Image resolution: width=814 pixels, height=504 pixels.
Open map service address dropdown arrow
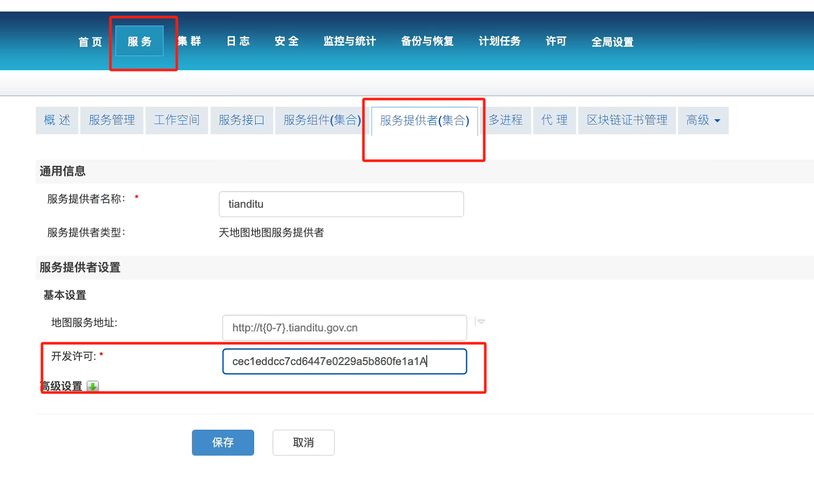(481, 321)
